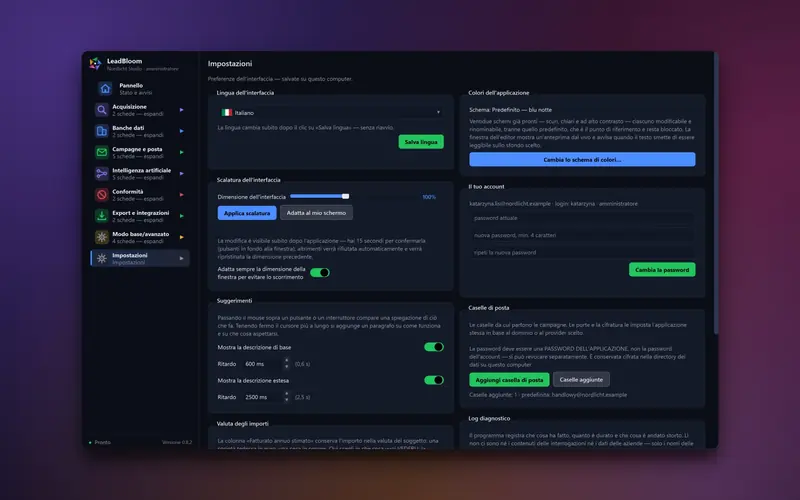This screenshot has height=500, width=800.
Task: Click 'Cambia lo schema di colori...' button
Action: [582, 160]
